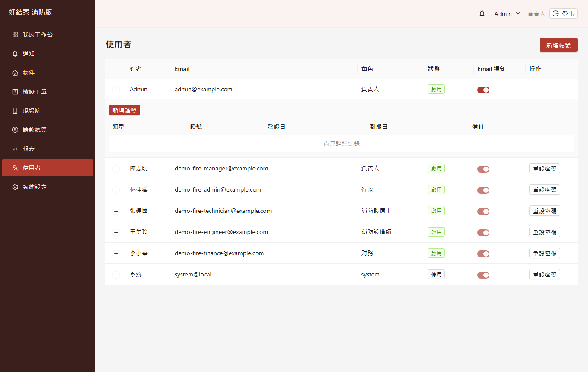Viewport: 588px width, 372px height.
Task: Expand the 李小華 row
Action: point(116,253)
